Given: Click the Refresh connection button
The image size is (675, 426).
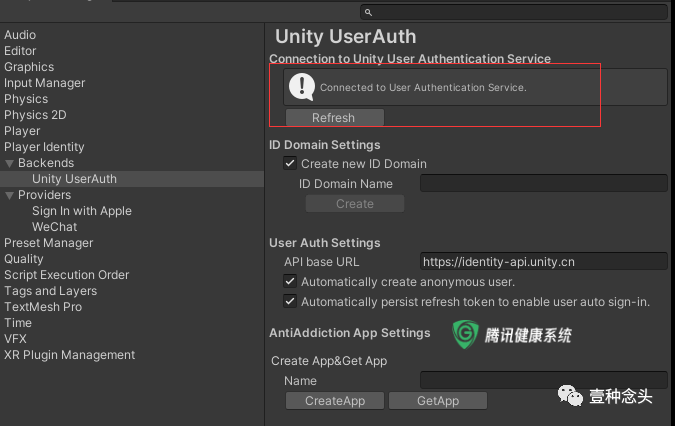Looking at the screenshot, I should coord(334,117).
